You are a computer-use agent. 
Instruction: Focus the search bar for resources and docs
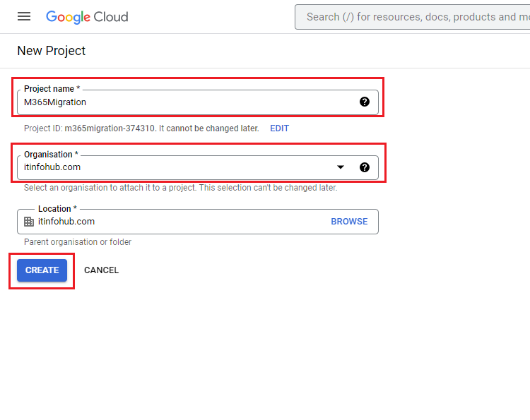click(413, 17)
